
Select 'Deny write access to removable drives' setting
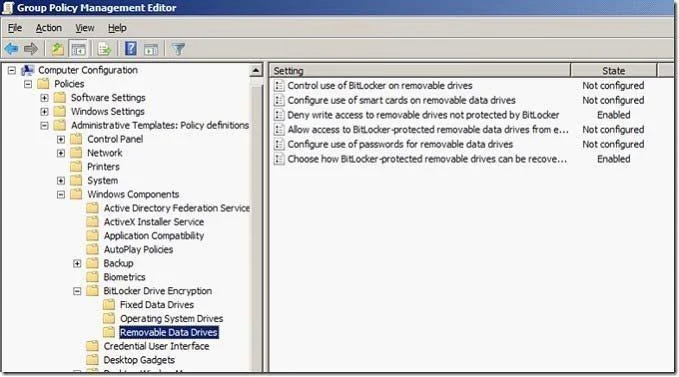[423, 115]
